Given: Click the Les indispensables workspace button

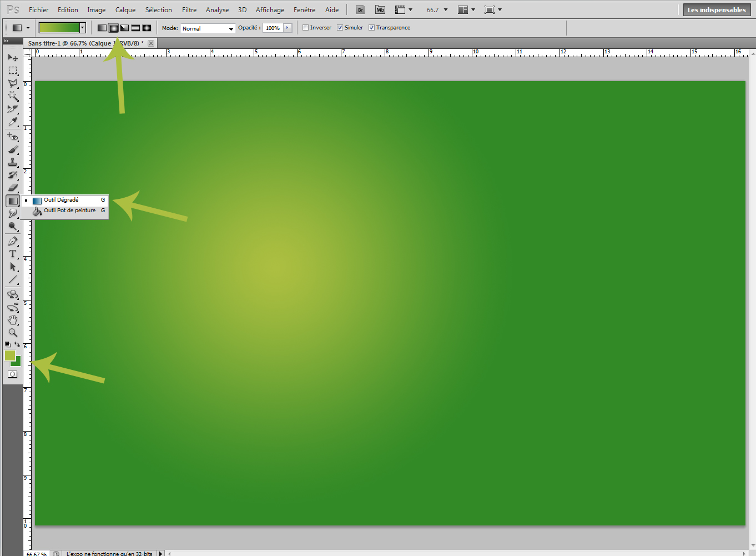Looking at the screenshot, I should (x=717, y=10).
